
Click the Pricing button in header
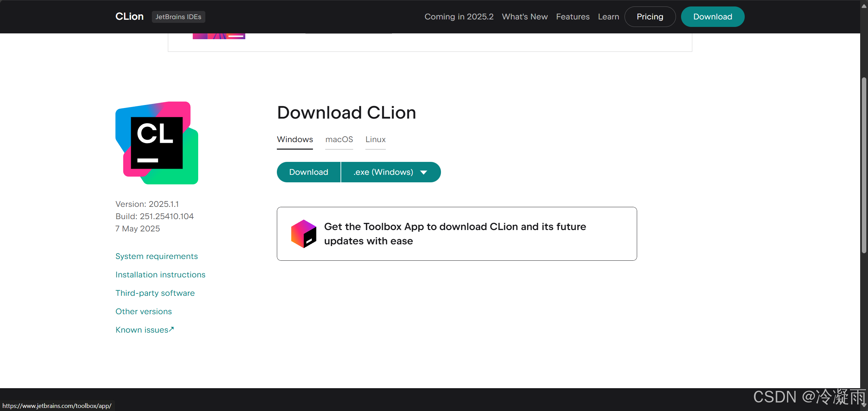click(x=650, y=17)
